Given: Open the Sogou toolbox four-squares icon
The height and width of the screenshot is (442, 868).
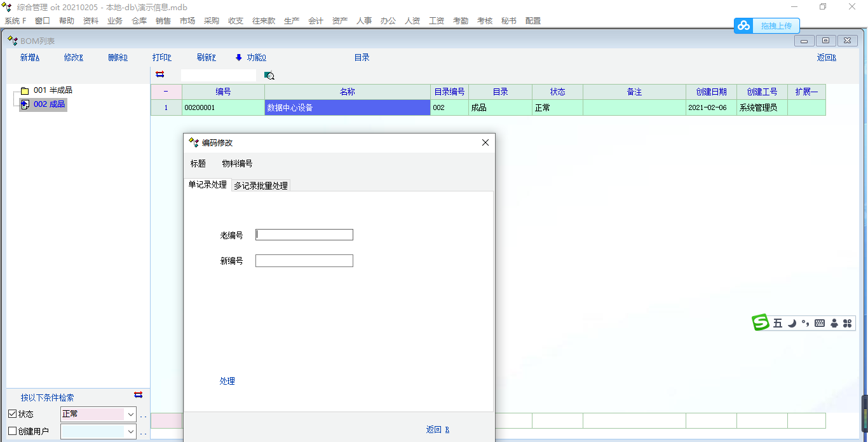Looking at the screenshot, I should (x=847, y=323).
